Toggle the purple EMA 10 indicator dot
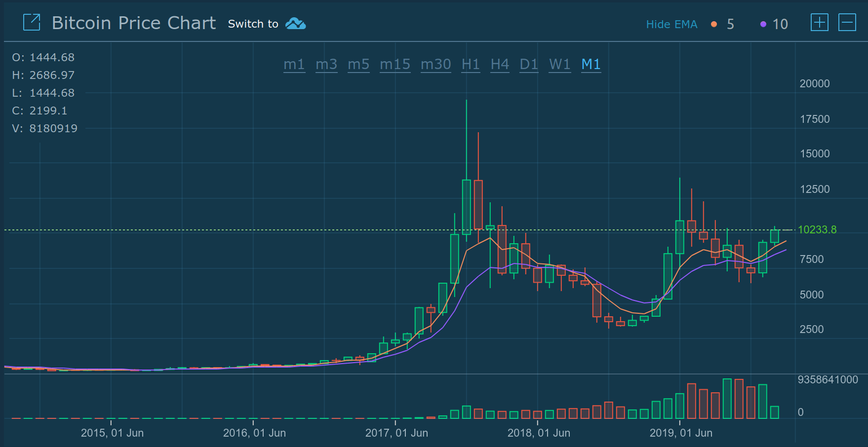868x447 pixels. point(763,24)
